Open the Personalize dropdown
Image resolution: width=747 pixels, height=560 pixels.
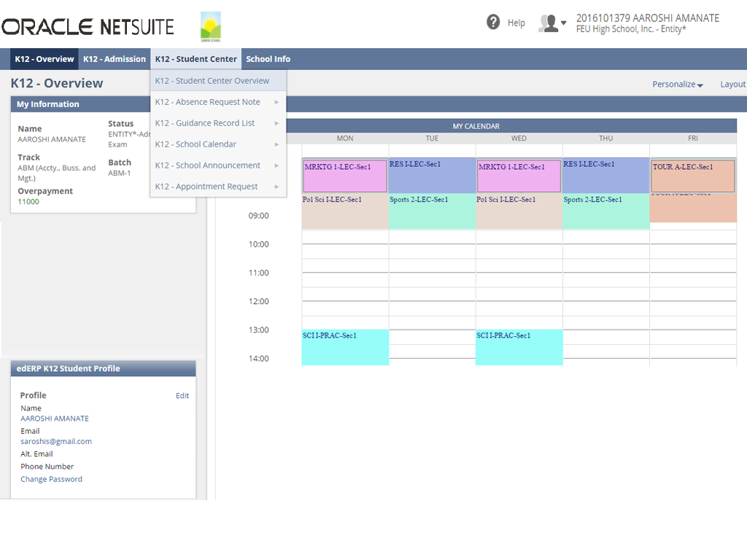[678, 85]
